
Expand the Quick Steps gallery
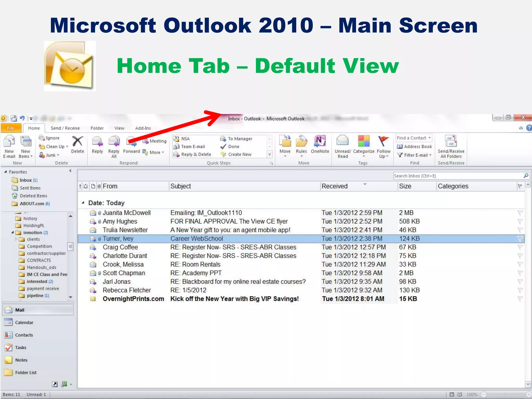(270, 155)
